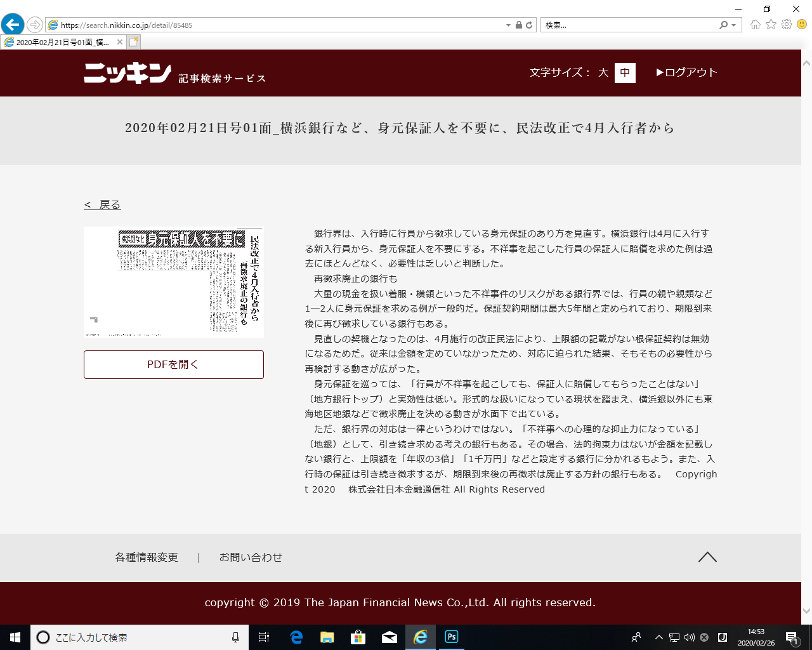Screen dimensions: 812x650
Task: Click the round gray X tray icon
Action: point(704,637)
